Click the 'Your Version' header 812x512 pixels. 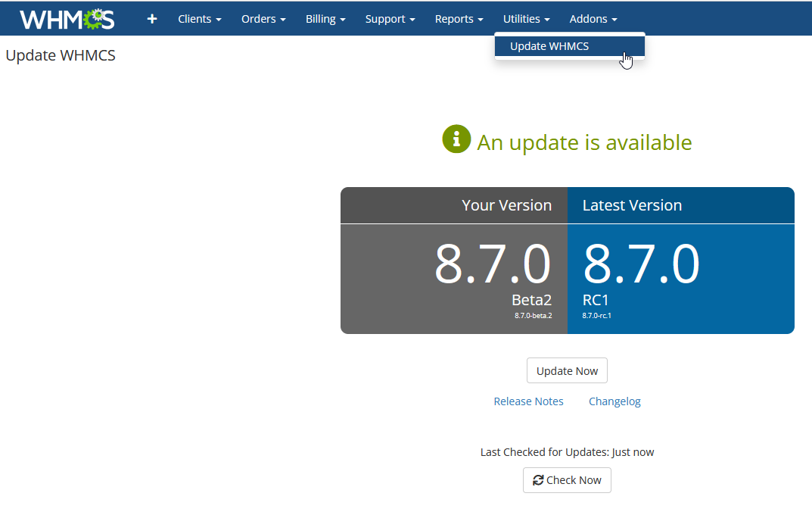tap(506, 205)
